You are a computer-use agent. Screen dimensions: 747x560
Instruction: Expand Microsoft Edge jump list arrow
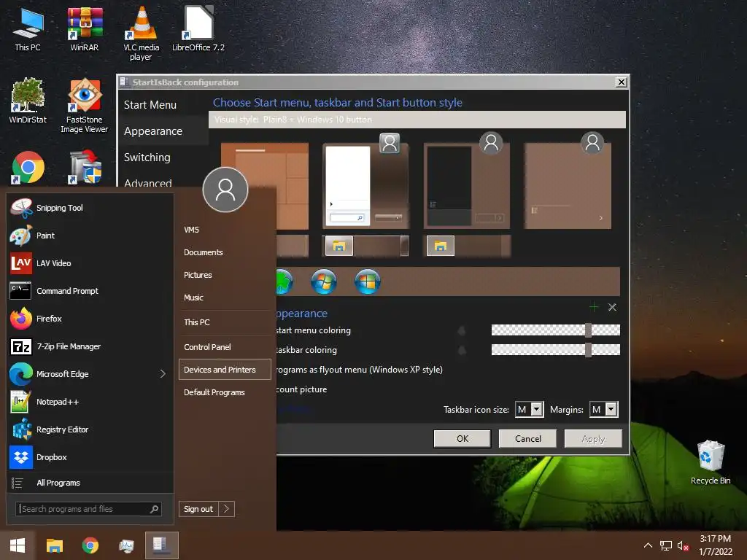pyautogui.click(x=163, y=374)
